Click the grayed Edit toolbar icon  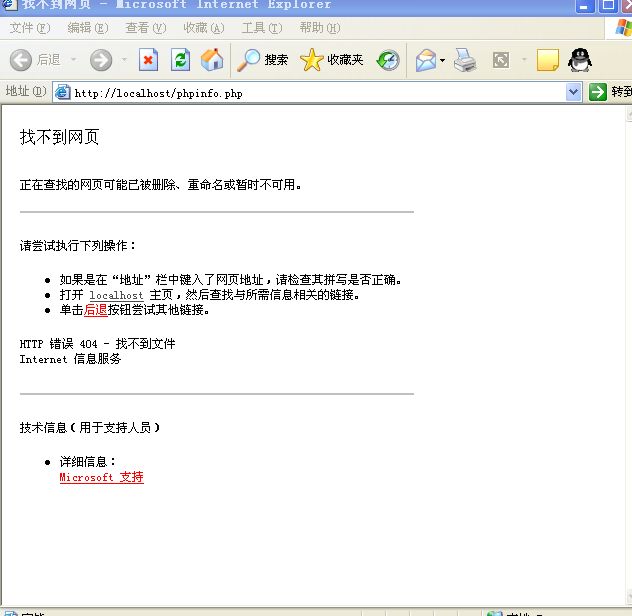(x=501, y=60)
